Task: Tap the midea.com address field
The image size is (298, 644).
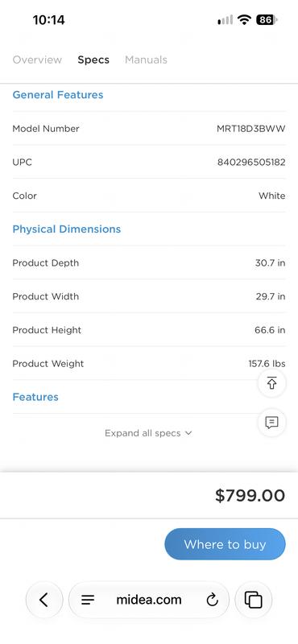Action: point(149,600)
